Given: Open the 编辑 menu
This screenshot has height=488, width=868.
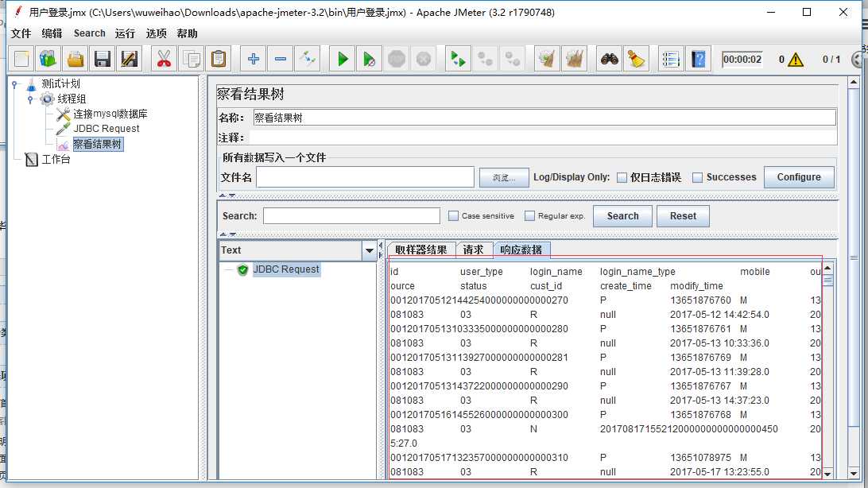Looking at the screenshot, I should pyautogui.click(x=52, y=33).
